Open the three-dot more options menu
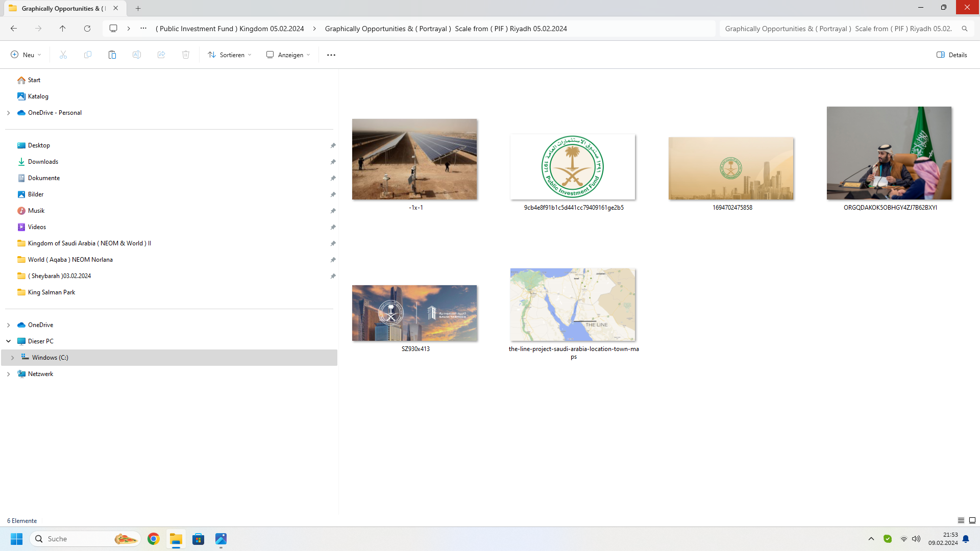 pos(331,55)
